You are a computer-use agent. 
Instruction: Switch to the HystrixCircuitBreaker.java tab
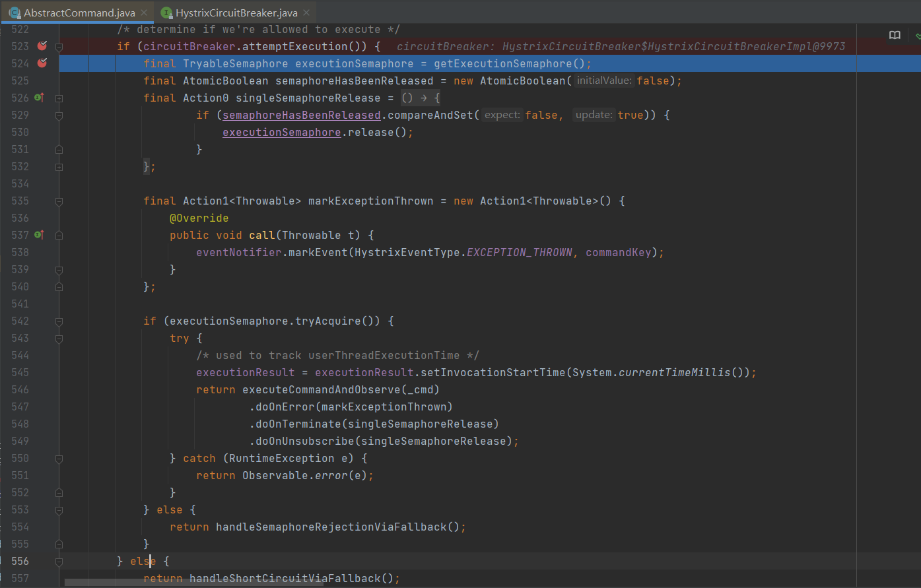236,12
